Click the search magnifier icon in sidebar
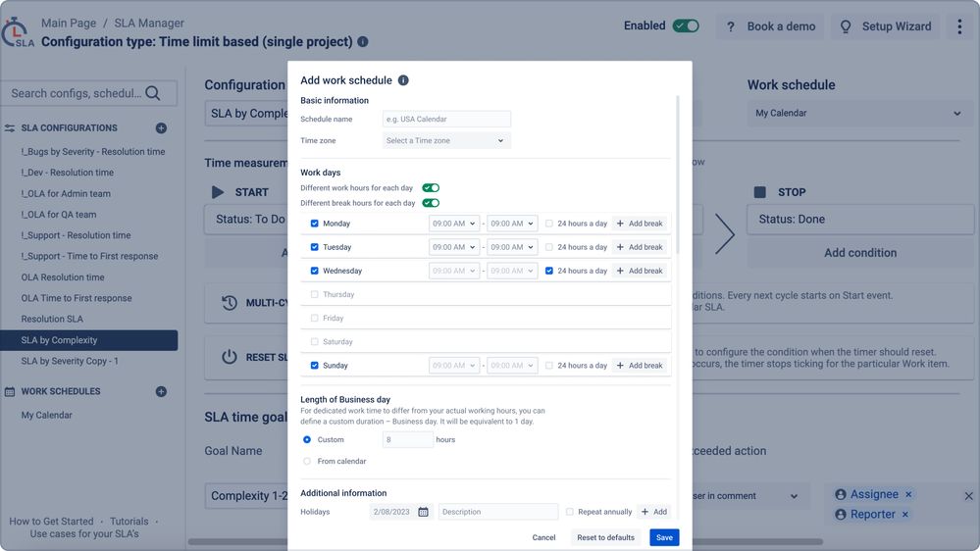The width and height of the screenshot is (980, 551). [x=152, y=93]
